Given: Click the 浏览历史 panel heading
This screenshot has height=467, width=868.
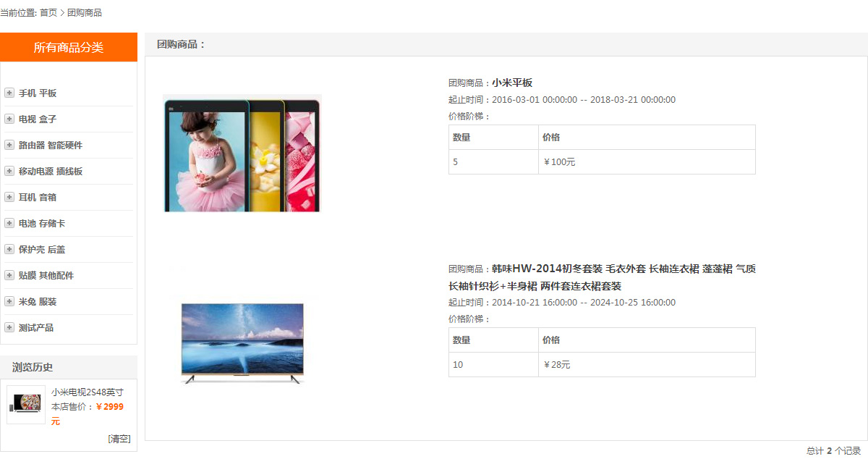Looking at the screenshot, I should click(x=33, y=367).
